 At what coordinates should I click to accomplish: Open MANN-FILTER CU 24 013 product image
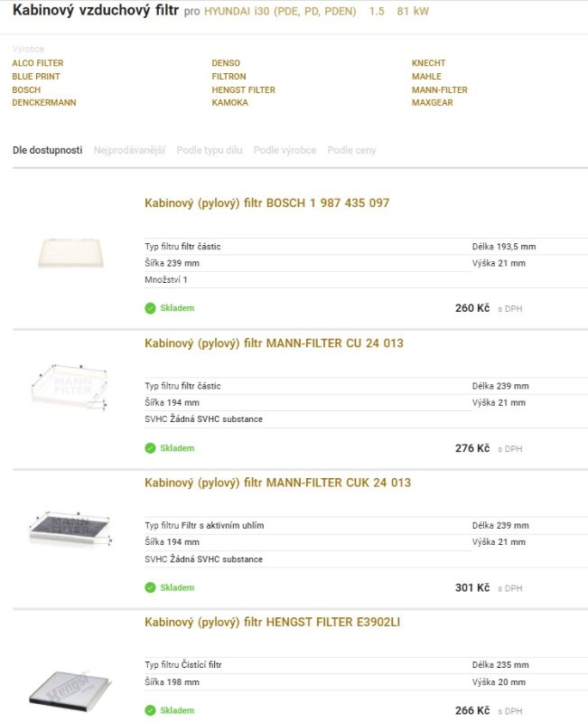[x=70, y=387]
